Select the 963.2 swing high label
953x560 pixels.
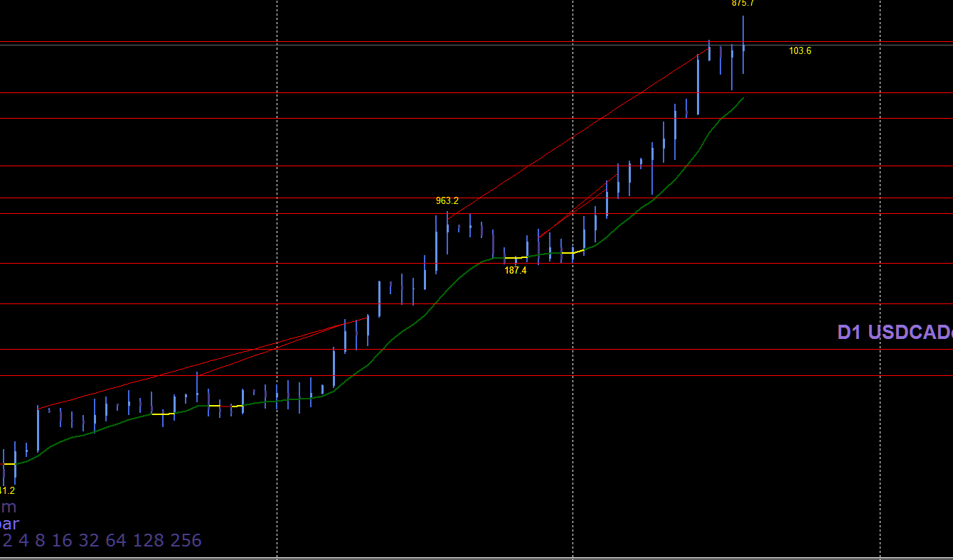[x=447, y=201]
